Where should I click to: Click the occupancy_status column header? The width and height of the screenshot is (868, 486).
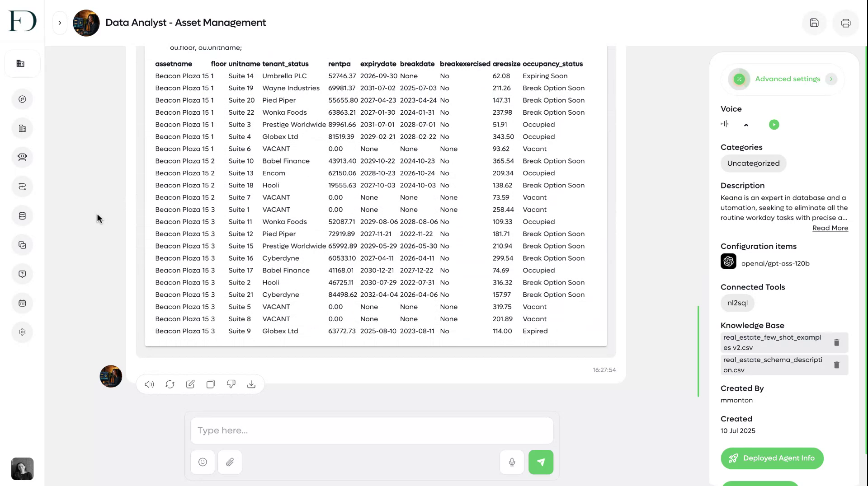tap(552, 64)
